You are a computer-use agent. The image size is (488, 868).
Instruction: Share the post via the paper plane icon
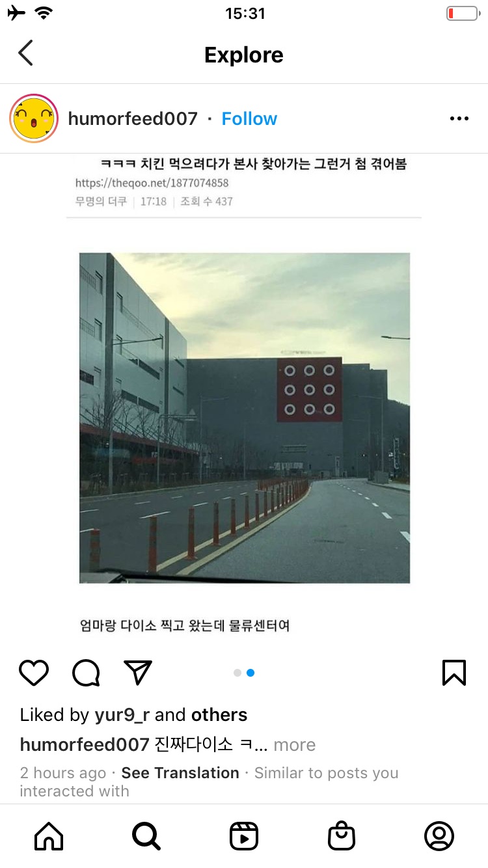pos(138,673)
